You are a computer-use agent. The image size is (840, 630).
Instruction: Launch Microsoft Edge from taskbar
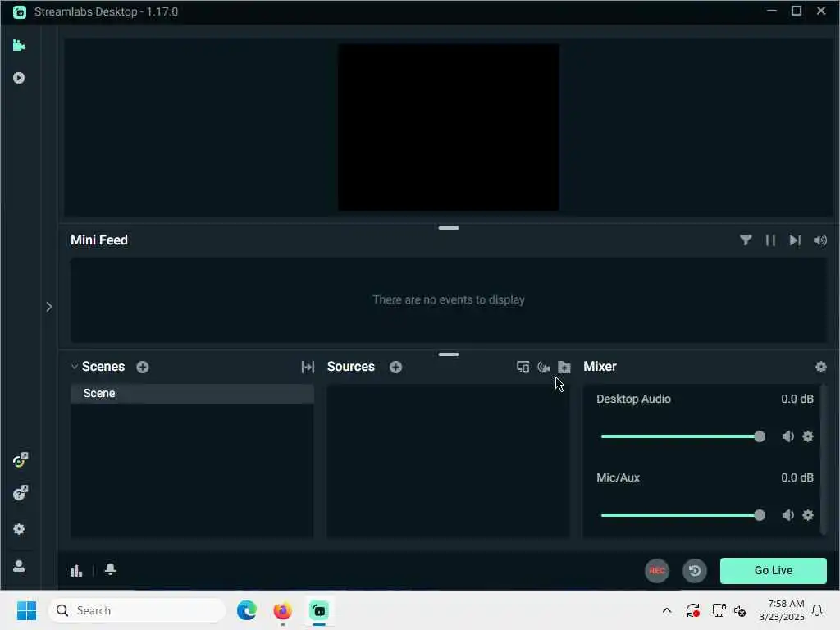pos(247,610)
